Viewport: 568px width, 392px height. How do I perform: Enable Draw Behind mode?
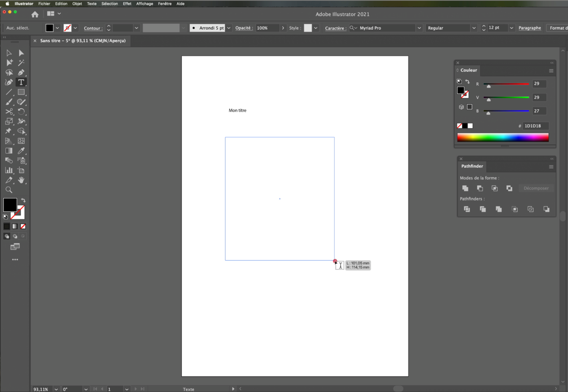tap(15, 236)
